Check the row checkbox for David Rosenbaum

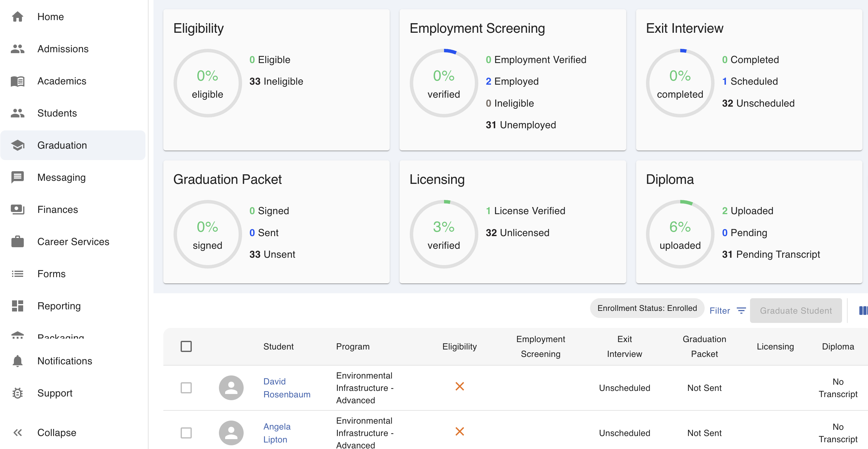[186, 388]
